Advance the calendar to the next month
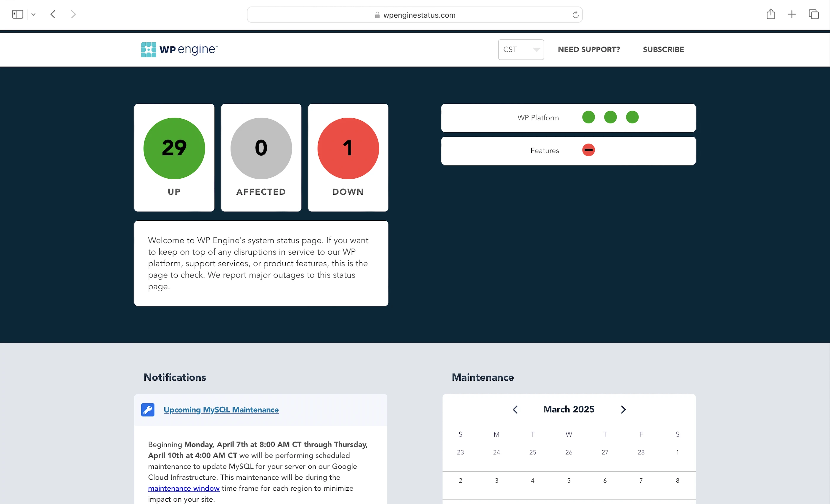The image size is (830, 504). point(623,409)
